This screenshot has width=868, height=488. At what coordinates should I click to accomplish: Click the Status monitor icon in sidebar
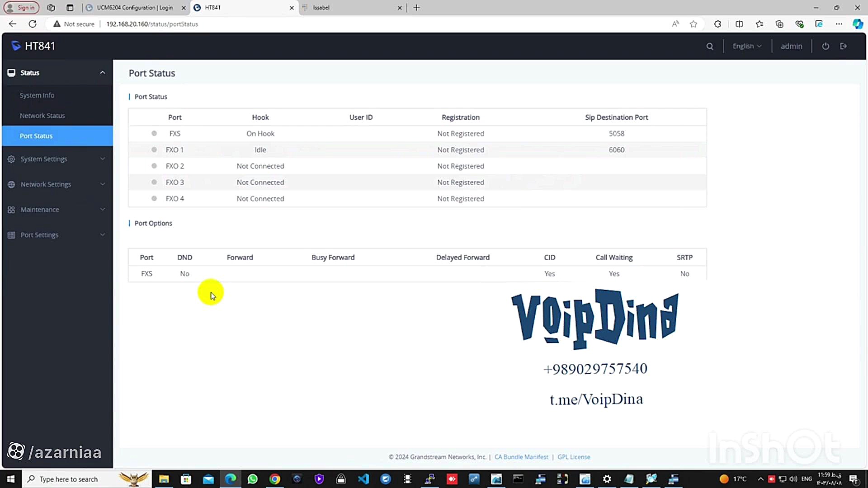point(11,73)
